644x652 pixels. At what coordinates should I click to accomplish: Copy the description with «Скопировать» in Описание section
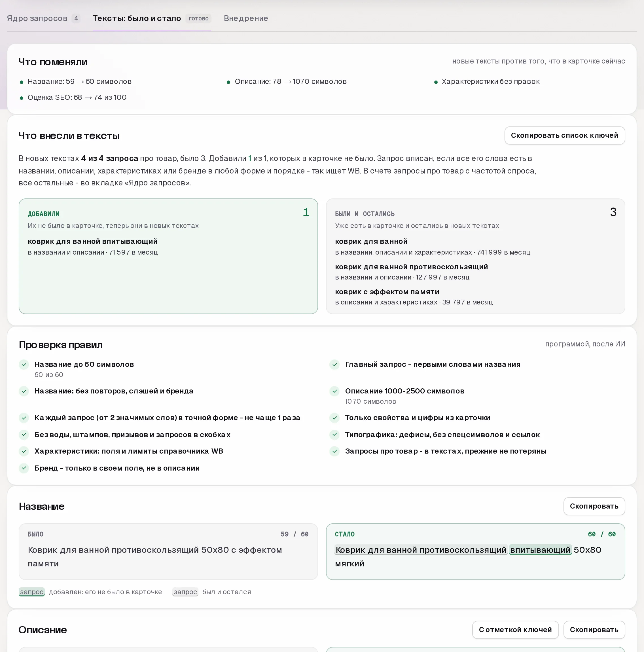coord(594,629)
